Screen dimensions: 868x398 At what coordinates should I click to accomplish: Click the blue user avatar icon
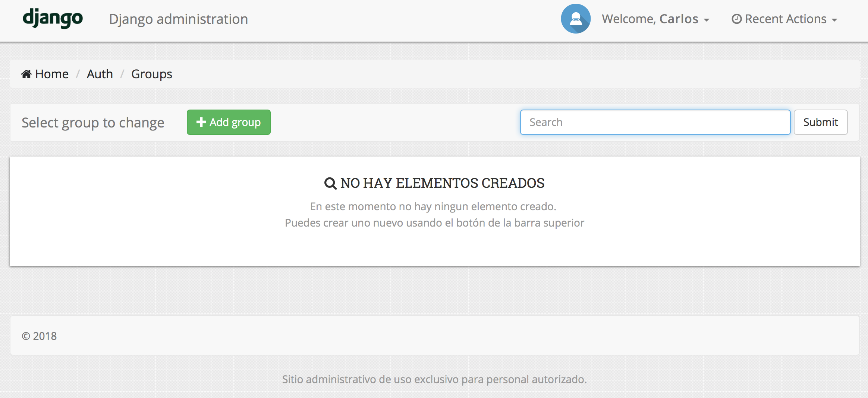point(576,19)
